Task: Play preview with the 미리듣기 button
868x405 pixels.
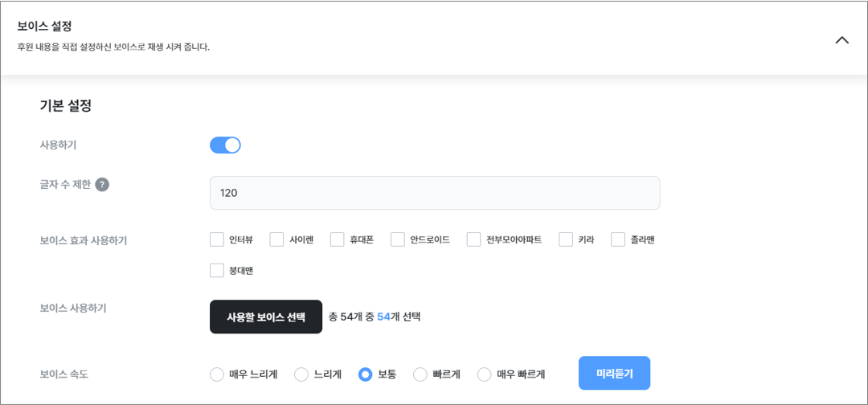Action: (615, 373)
